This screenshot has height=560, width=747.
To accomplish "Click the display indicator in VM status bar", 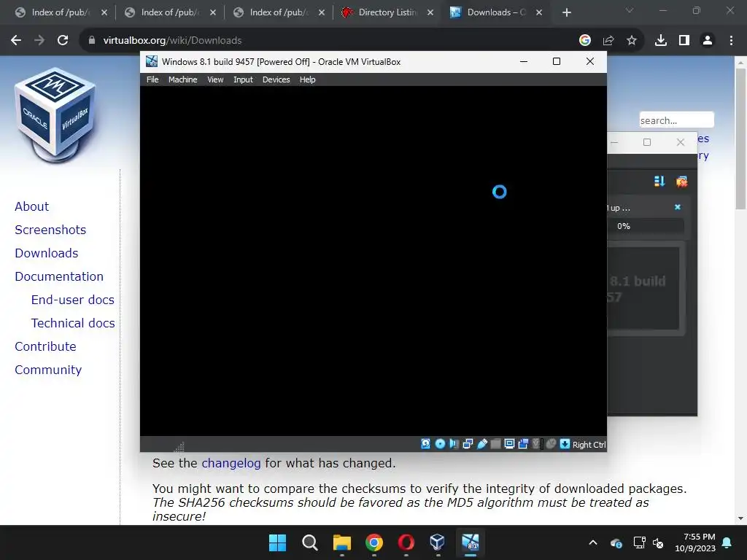I will 509,444.
